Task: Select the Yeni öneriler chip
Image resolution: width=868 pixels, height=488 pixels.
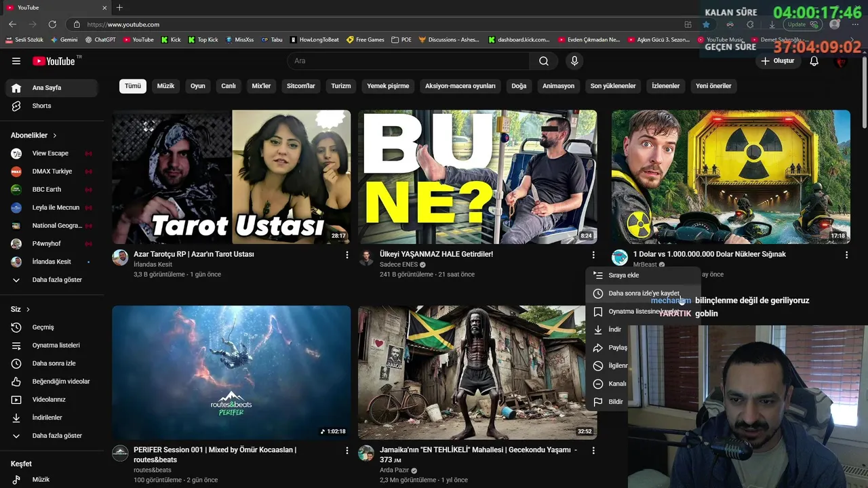Action: 713,86
